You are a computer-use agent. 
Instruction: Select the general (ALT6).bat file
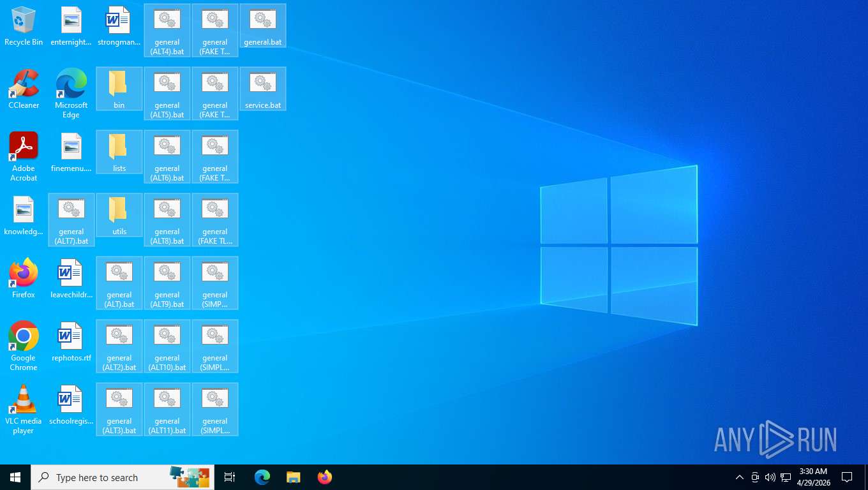tap(167, 157)
